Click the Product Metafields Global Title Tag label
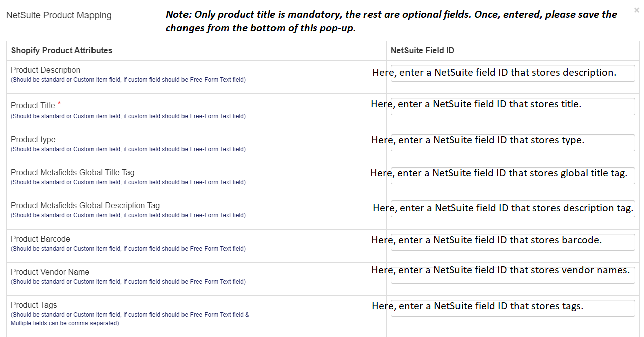Viewport: 644px width, 337px height. tap(72, 173)
